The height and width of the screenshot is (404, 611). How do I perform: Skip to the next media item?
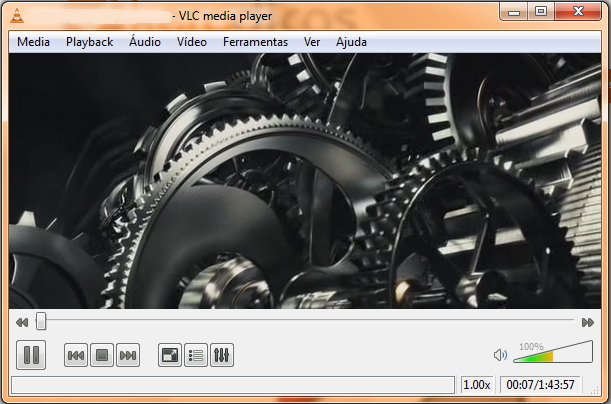(x=128, y=355)
